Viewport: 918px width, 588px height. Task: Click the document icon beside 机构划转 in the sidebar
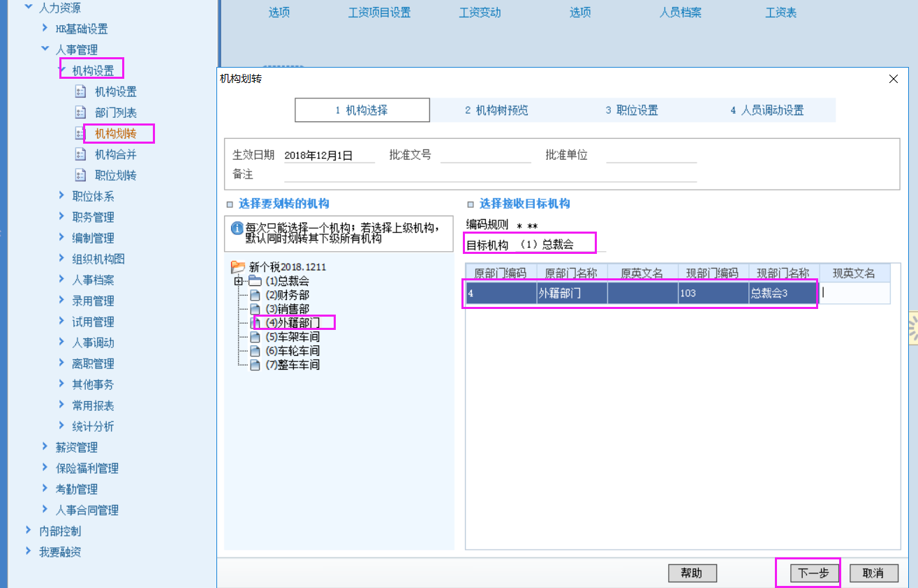[80, 133]
